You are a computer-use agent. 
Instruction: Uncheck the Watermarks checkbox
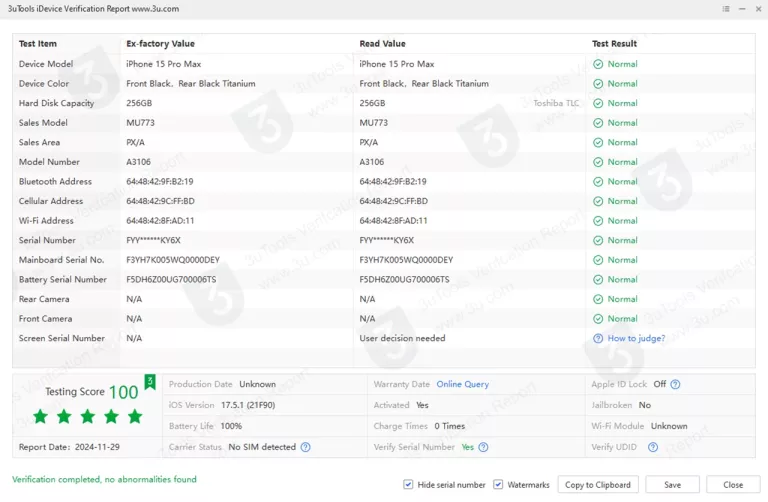(x=498, y=485)
